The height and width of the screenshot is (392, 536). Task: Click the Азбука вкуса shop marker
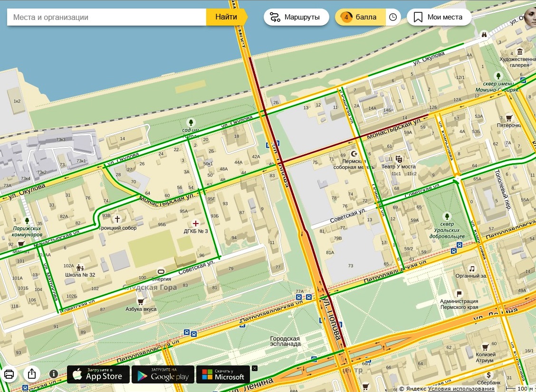tap(141, 301)
